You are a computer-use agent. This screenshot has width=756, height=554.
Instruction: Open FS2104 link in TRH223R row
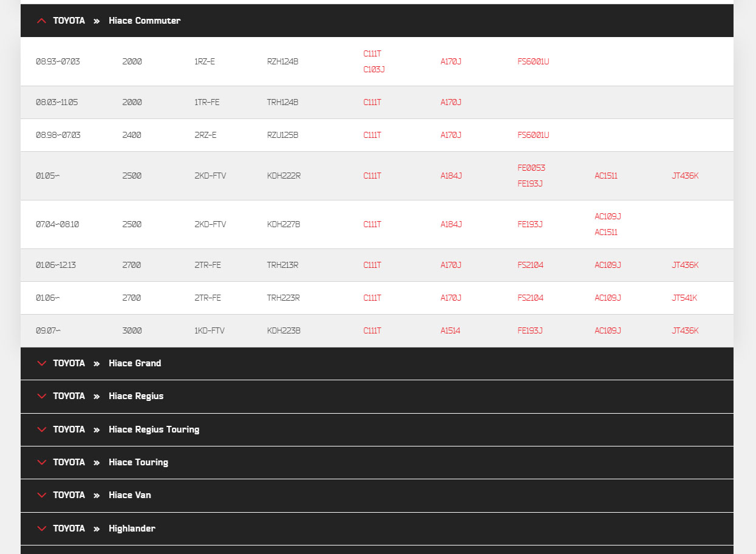click(531, 298)
